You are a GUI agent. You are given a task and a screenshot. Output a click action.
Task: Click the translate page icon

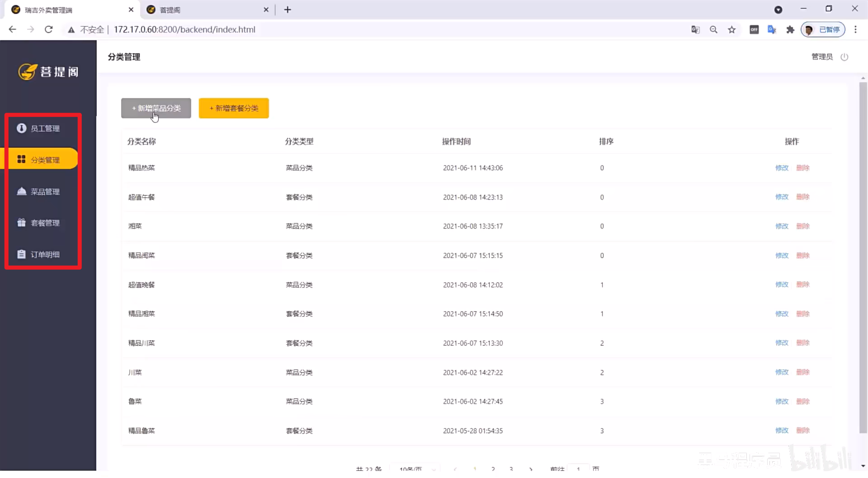tap(695, 30)
